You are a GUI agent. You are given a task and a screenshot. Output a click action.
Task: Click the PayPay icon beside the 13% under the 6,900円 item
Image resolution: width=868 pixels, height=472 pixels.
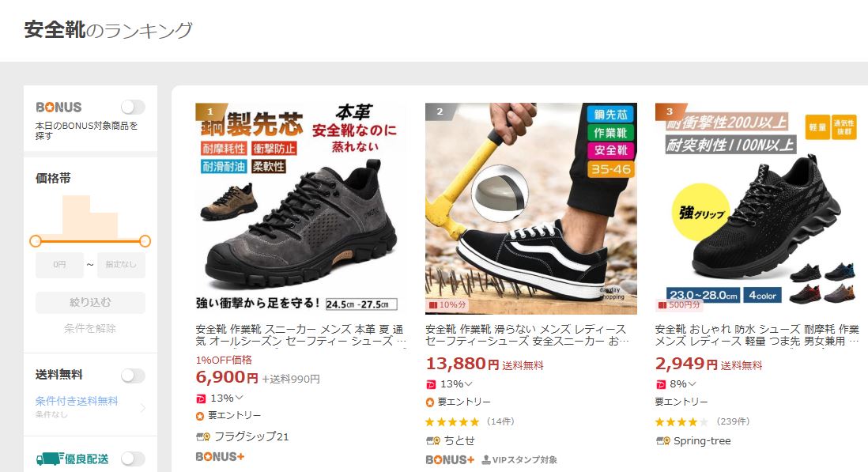click(x=200, y=398)
